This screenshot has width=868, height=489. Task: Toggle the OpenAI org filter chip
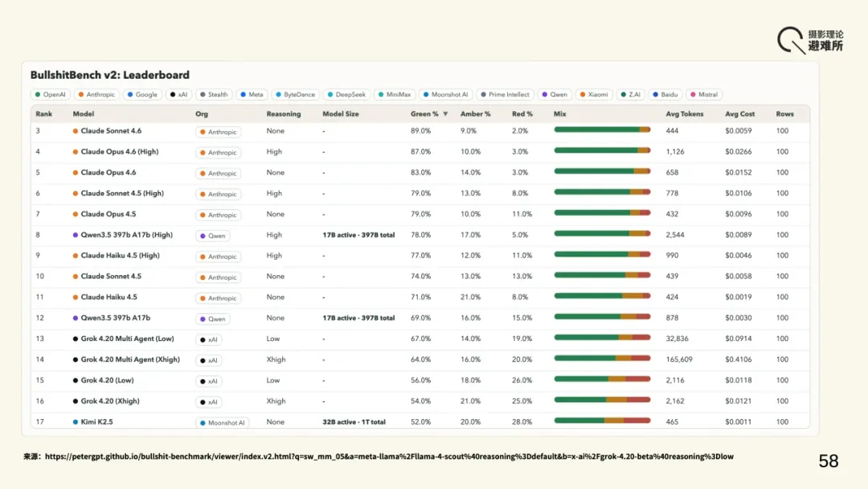tap(50, 95)
